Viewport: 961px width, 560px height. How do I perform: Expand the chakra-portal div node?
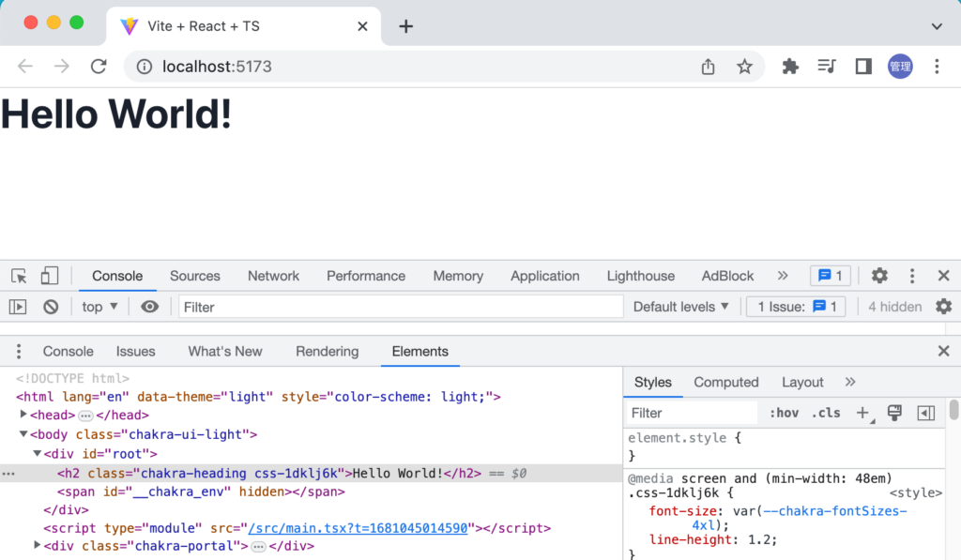coord(38,545)
